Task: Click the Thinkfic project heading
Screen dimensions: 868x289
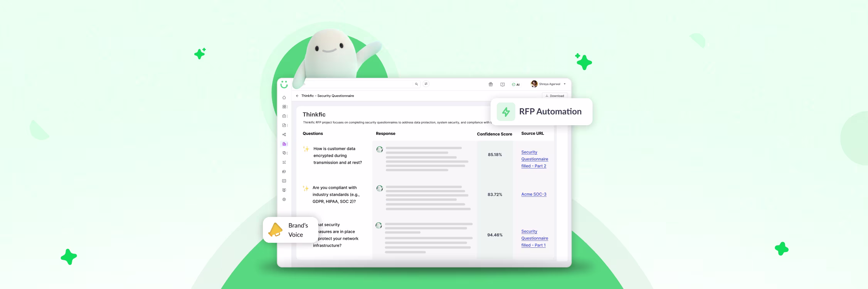Action: (x=314, y=114)
